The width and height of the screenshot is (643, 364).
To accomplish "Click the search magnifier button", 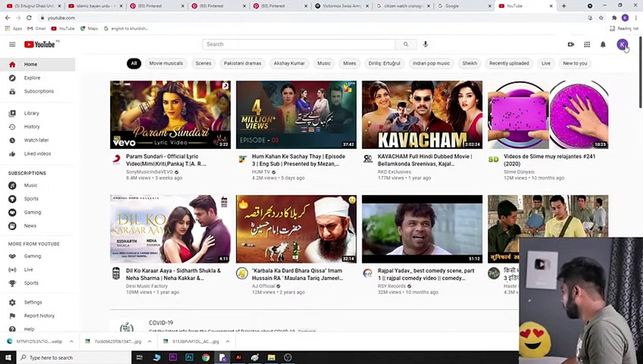I will tap(405, 44).
